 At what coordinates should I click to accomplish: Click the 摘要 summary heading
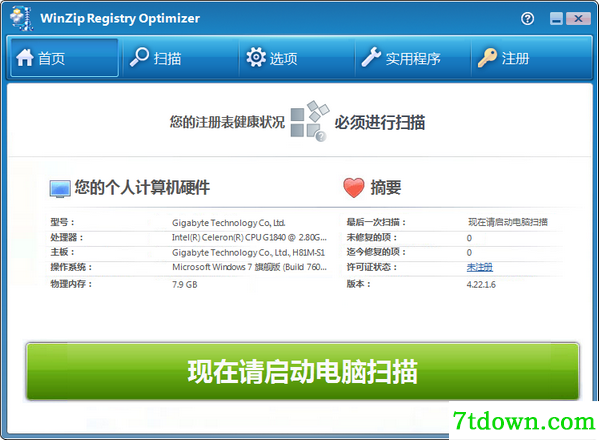386,188
